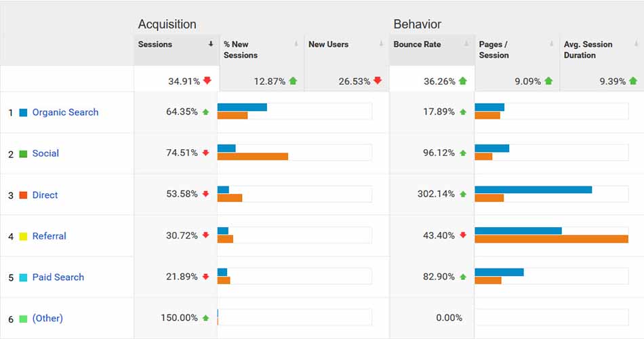Click the green Social color swatch
The height and width of the screenshot is (339, 644).
(23, 154)
